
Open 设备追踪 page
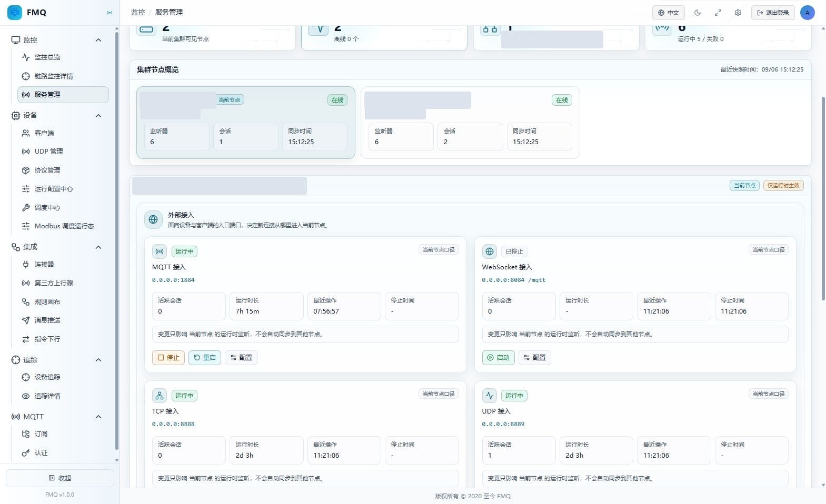tap(63, 377)
